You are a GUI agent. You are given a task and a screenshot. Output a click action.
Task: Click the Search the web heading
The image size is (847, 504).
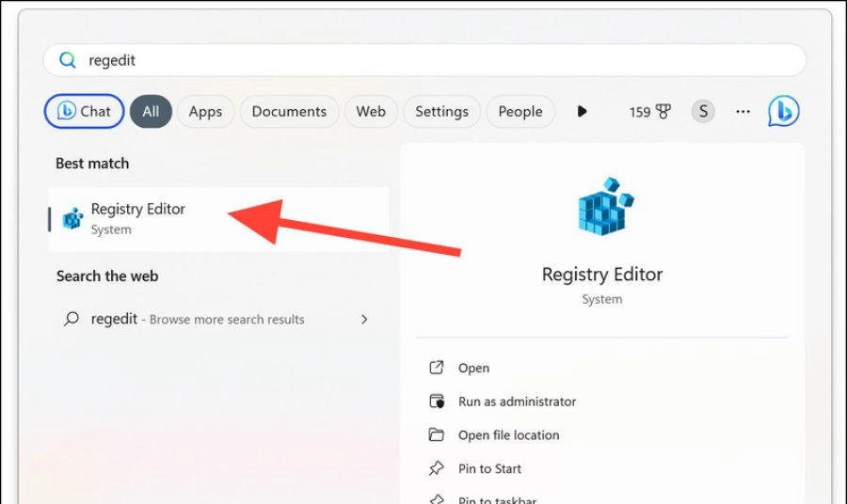107,276
